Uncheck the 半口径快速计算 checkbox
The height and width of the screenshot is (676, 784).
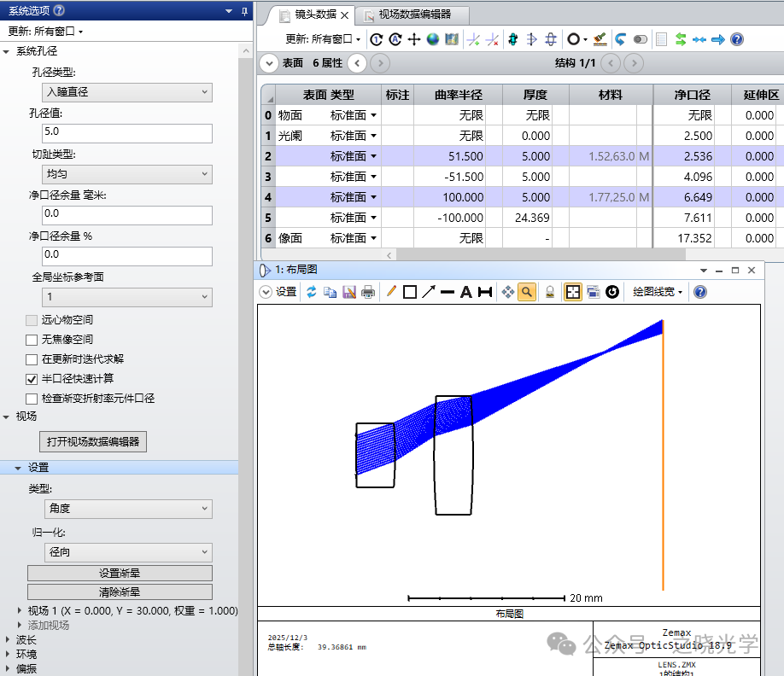pos(32,379)
